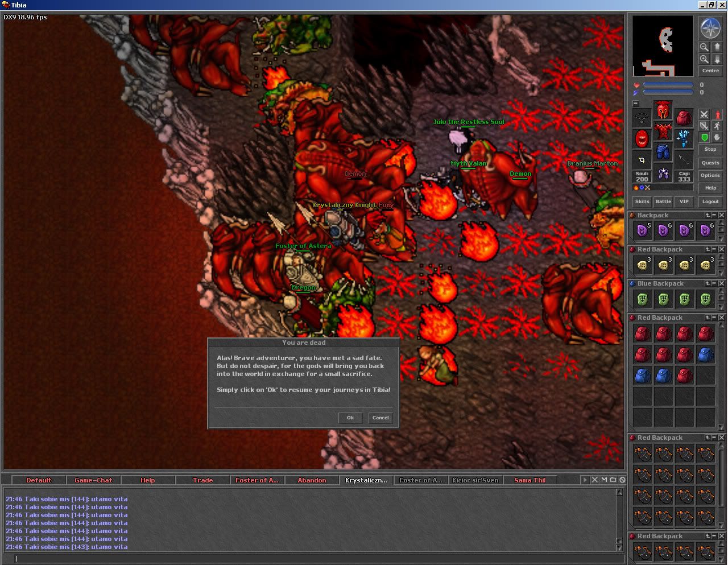The width and height of the screenshot is (728, 565).
Task: Open the ignore list circle-slash button
Action: (622, 480)
